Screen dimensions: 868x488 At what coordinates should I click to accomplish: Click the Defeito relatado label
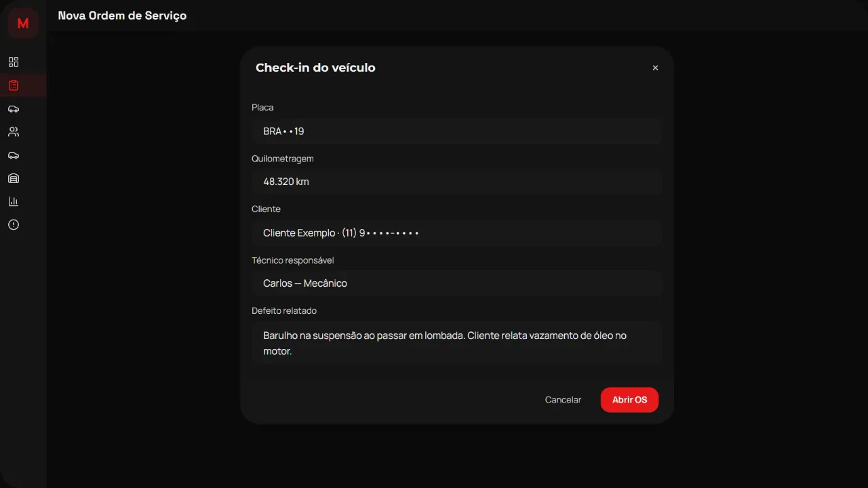(x=284, y=310)
